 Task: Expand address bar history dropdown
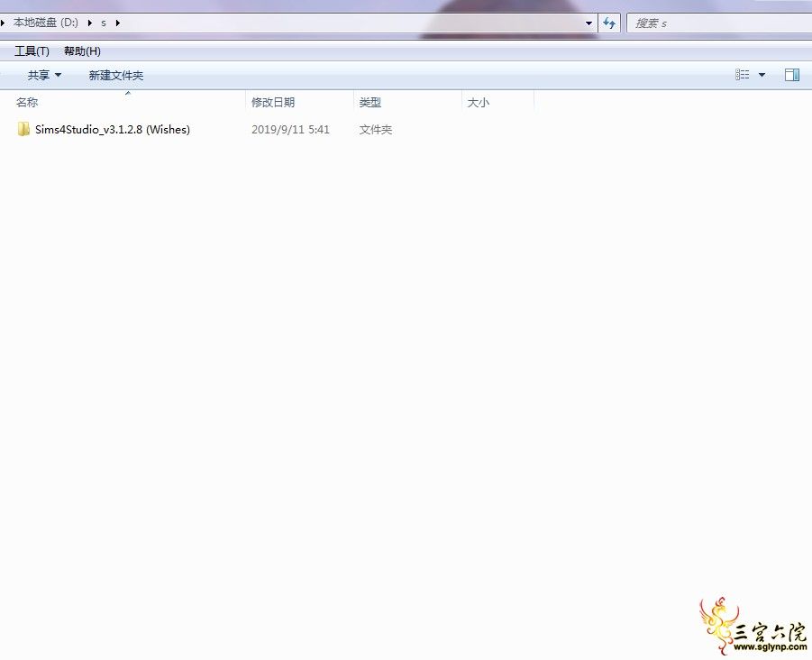[x=588, y=23]
